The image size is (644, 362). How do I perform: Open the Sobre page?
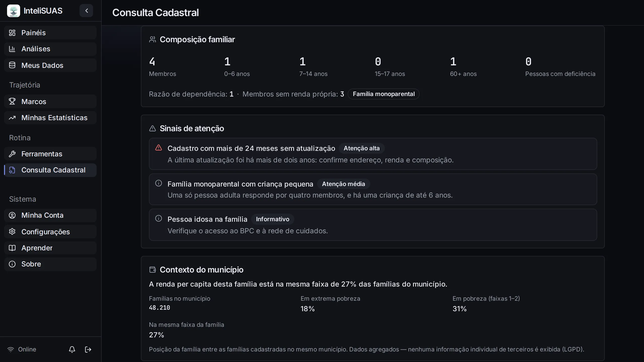(50, 264)
